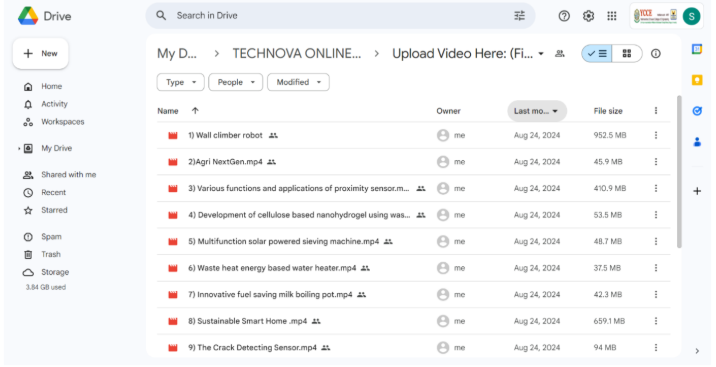Open the account avatar labeled S
Viewport: 716px width, 367px height.
(691, 16)
